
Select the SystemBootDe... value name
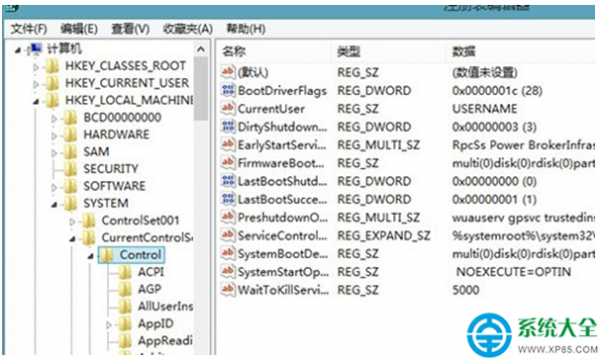point(283,254)
